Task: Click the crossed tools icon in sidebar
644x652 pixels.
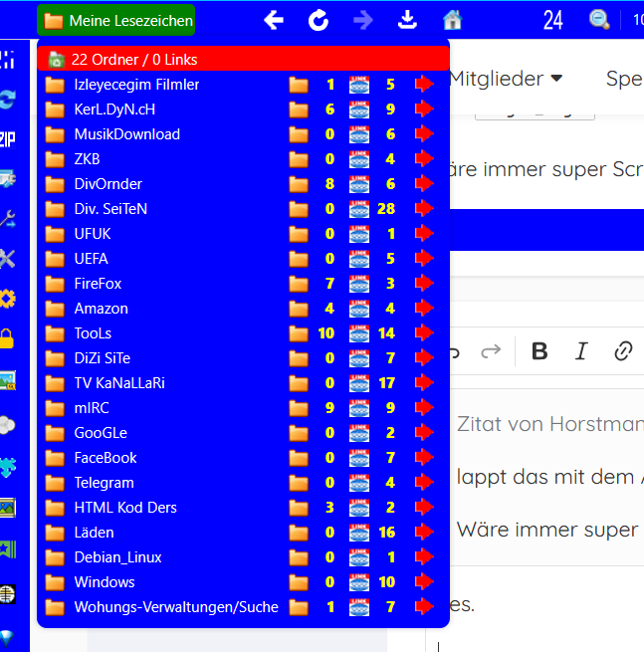Action: (8, 259)
